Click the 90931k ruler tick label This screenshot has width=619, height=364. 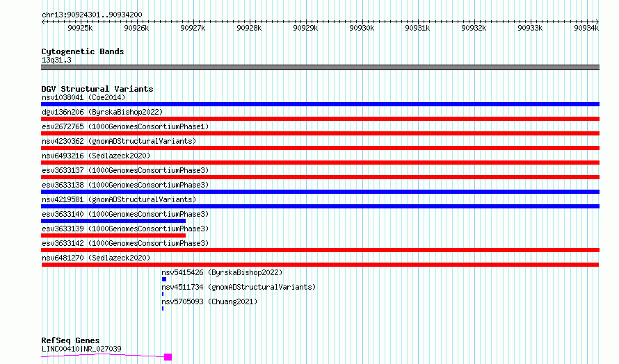point(418,28)
